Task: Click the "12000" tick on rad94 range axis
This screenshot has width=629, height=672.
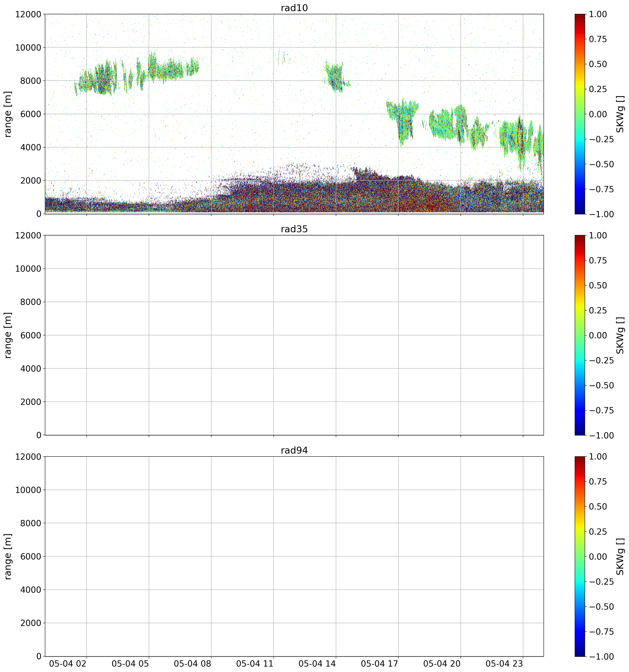Action: coord(28,457)
